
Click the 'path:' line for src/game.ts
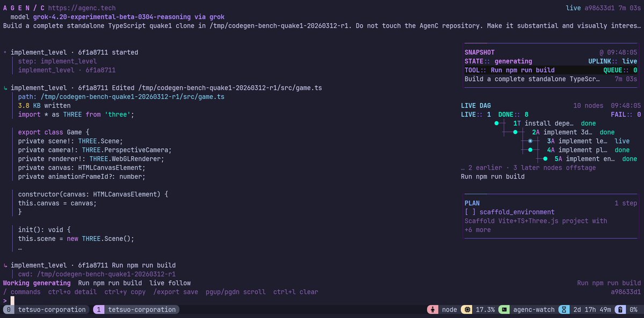[x=121, y=97]
